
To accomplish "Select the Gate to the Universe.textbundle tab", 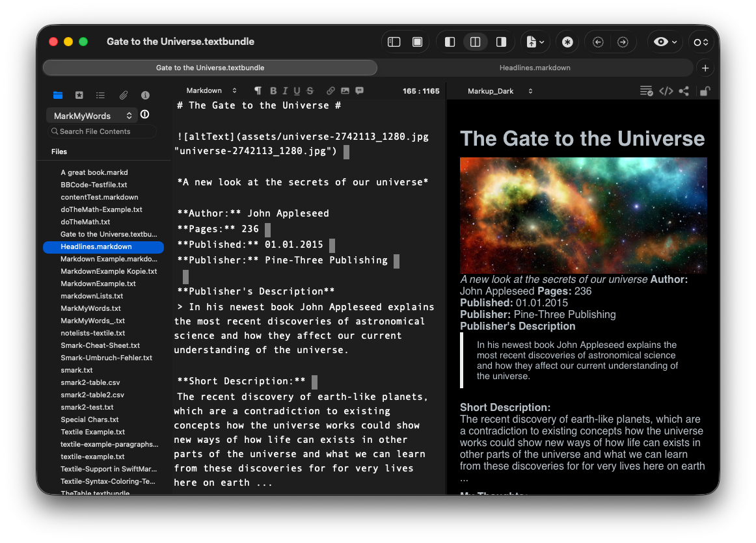I will click(210, 68).
